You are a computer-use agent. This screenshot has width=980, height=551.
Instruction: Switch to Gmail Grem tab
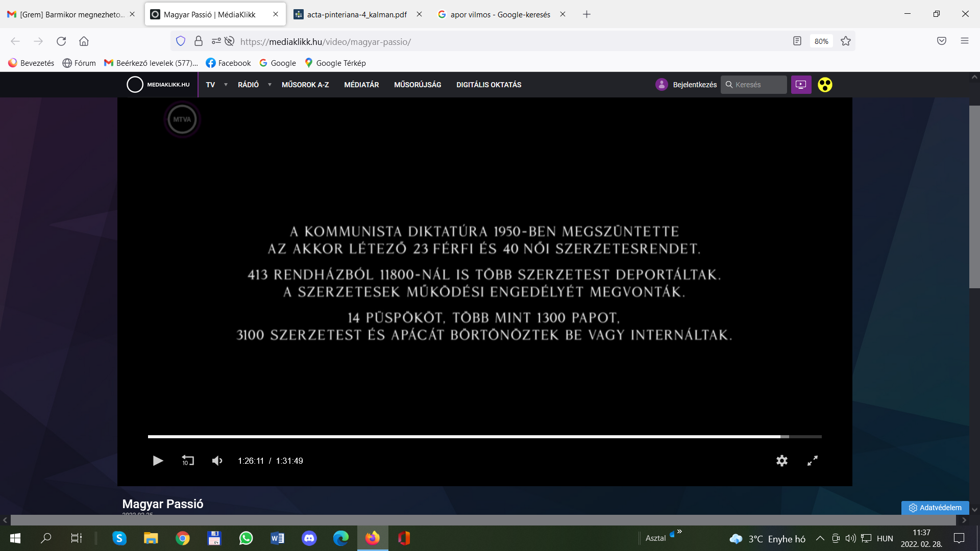tap(71, 14)
